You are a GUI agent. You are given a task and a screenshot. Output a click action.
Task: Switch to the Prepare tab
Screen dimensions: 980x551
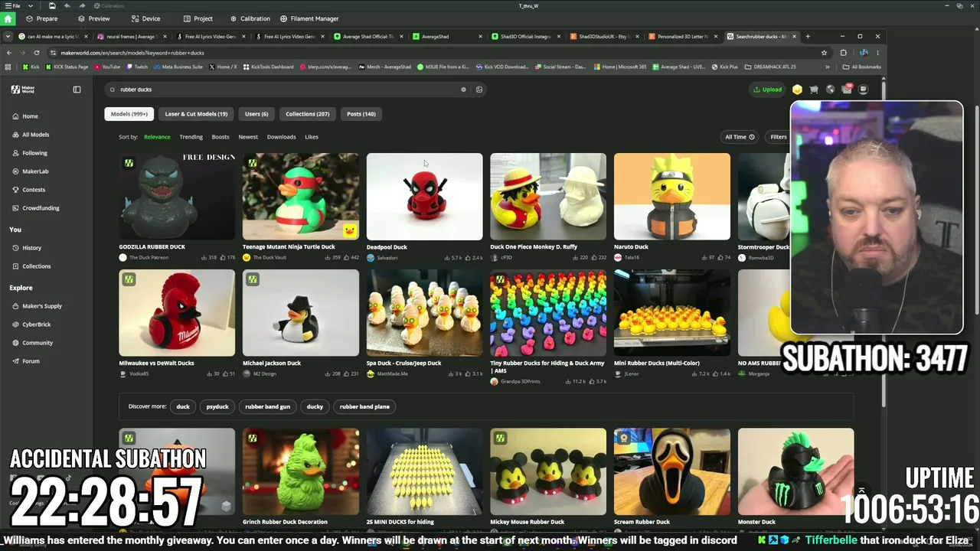pos(41,18)
